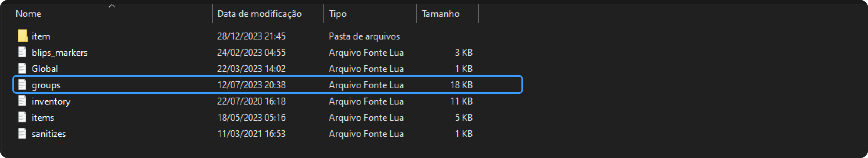This screenshot has width=868, height=158.
Task: Click the inventory file icon
Action: tap(23, 101)
